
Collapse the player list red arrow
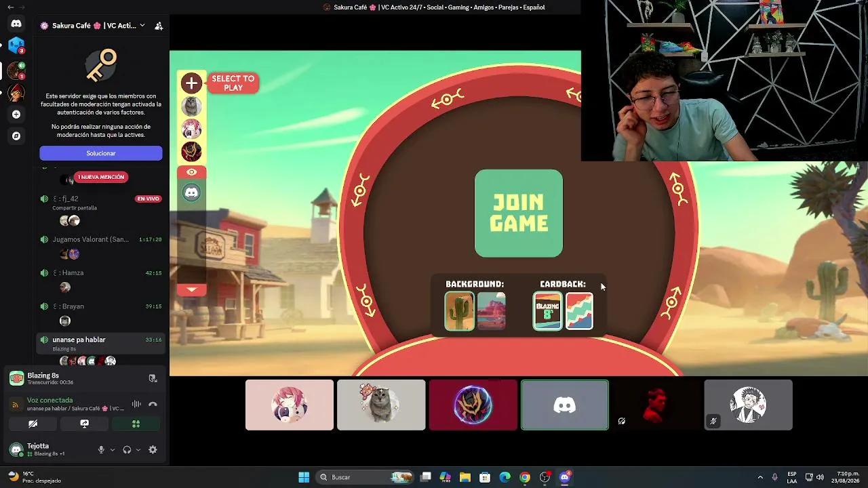click(x=192, y=289)
